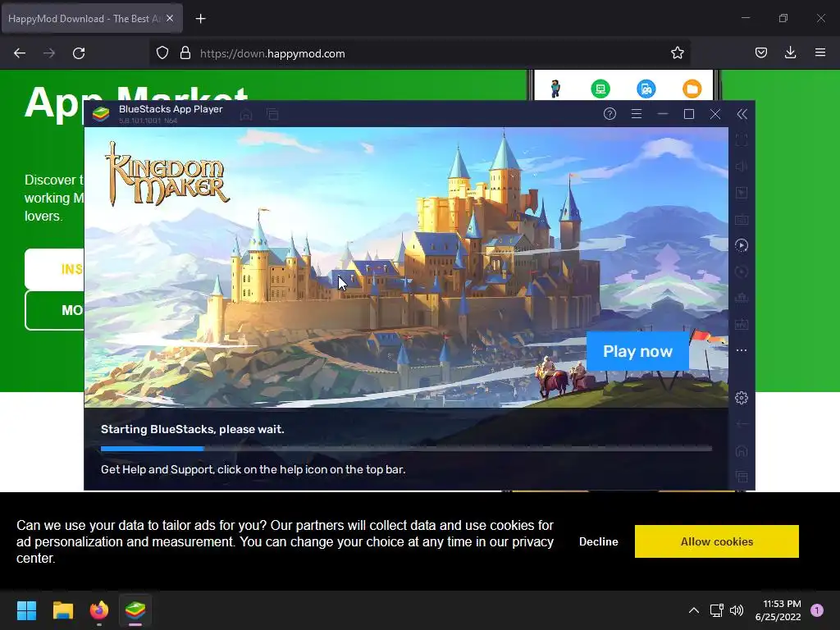Click the Firefox taskbar icon
This screenshot has height=630, width=840.
[x=99, y=610]
